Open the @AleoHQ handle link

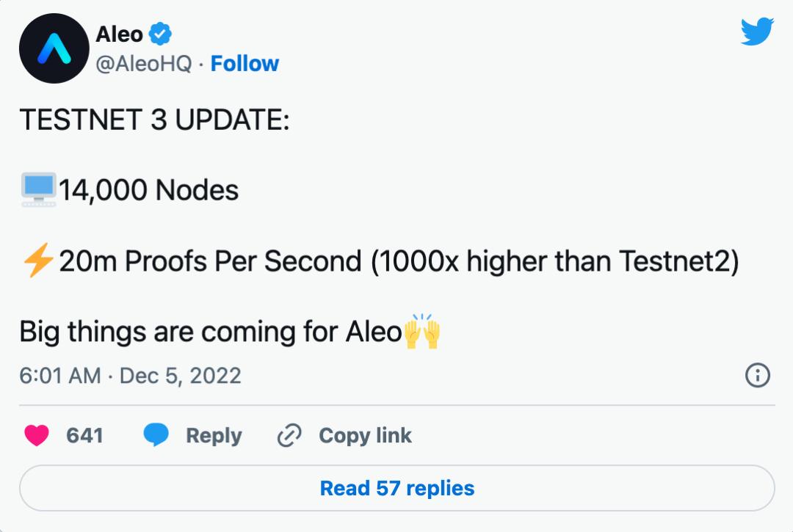[x=144, y=64]
